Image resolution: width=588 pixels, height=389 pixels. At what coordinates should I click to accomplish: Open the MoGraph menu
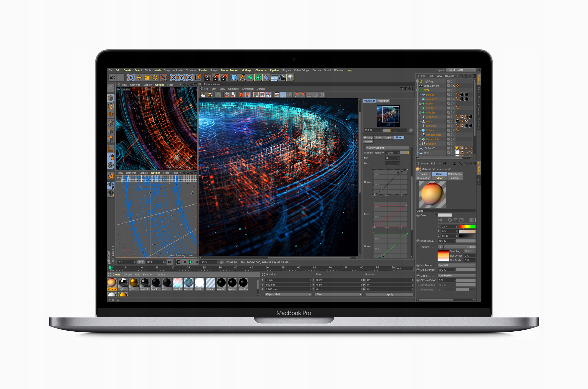[247, 70]
